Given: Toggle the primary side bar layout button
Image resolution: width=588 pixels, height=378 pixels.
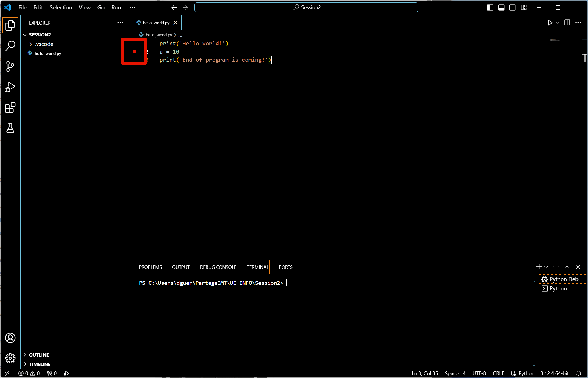Looking at the screenshot, I should pyautogui.click(x=490, y=7).
